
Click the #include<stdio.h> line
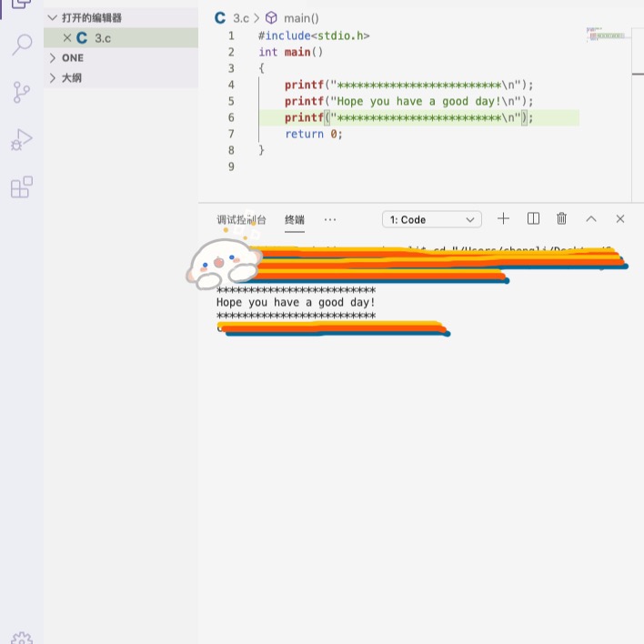pyautogui.click(x=314, y=35)
